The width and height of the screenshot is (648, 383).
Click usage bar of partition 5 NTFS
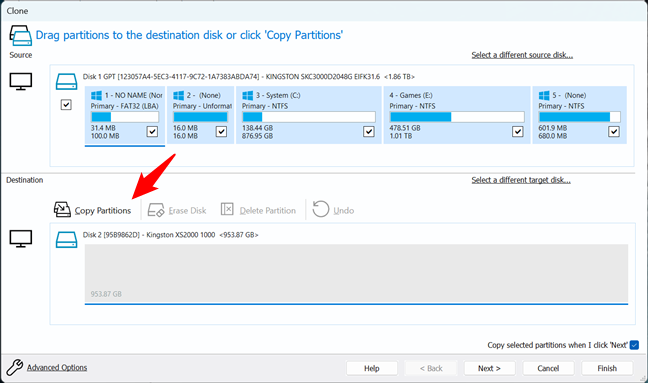click(579, 117)
